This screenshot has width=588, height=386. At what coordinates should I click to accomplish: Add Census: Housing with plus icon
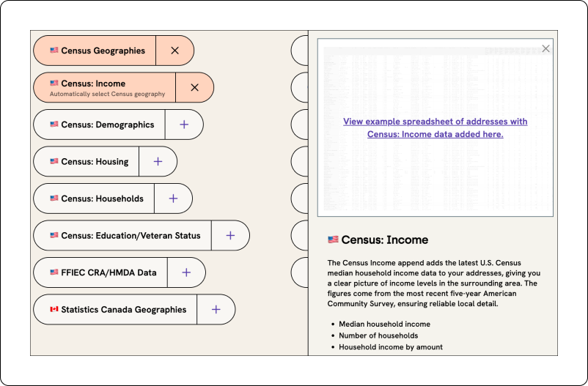tap(158, 162)
